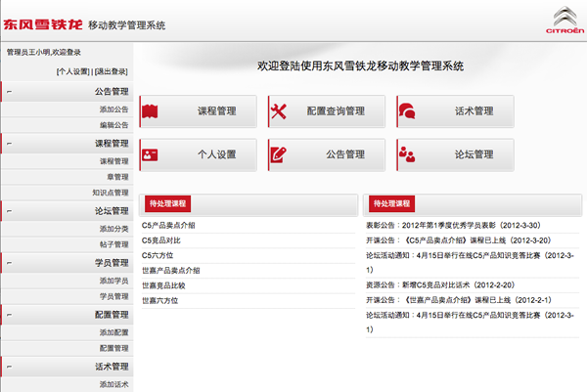Open 添加公告 in the sidebar
The image size is (587, 392).
pyautogui.click(x=113, y=109)
